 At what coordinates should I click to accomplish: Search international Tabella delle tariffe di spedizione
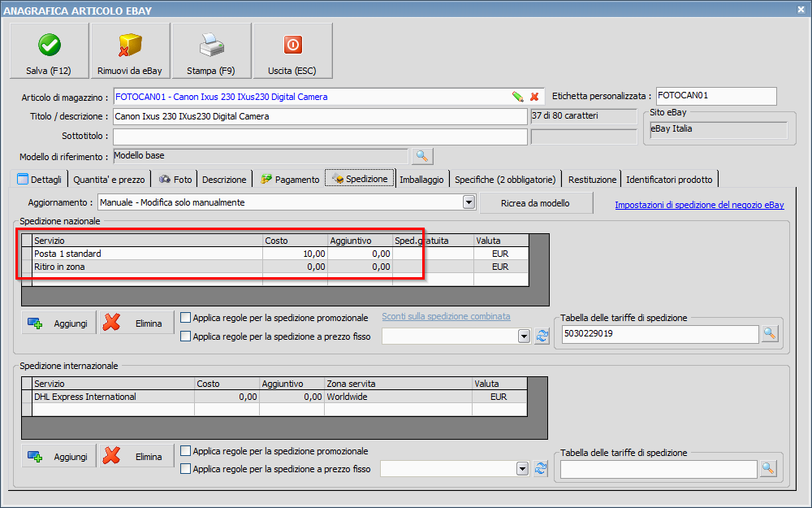tap(768, 469)
